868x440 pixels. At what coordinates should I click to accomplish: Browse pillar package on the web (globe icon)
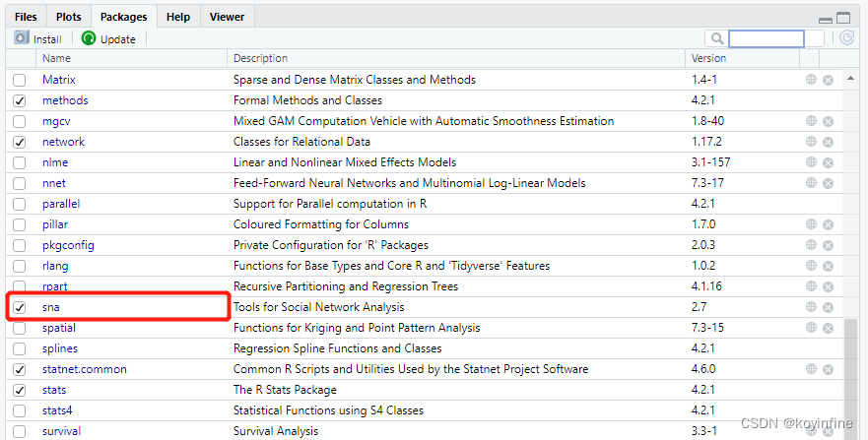point(811,224)
